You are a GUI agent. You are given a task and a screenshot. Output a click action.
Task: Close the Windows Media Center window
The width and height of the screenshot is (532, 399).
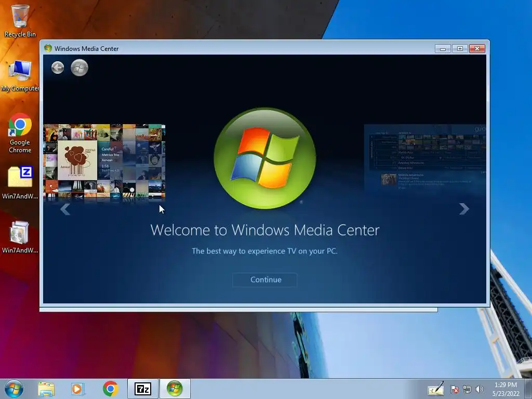477,49
